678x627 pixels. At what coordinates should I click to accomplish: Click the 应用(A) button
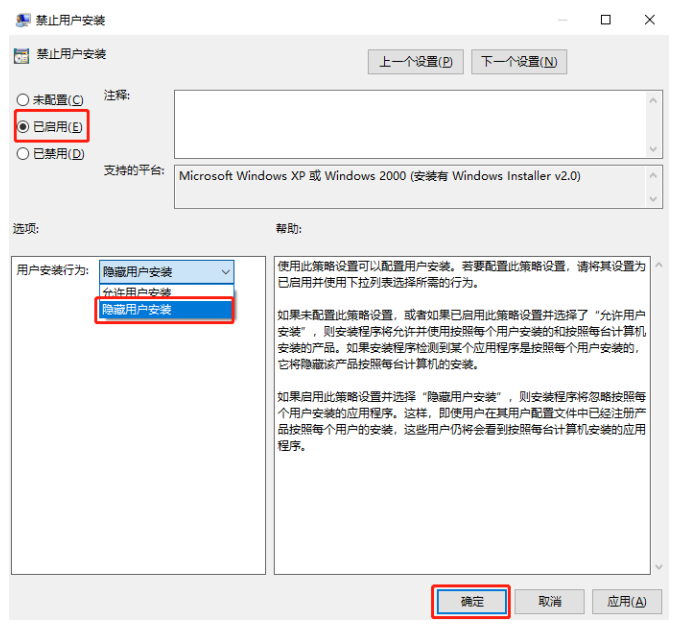(627, 601)
